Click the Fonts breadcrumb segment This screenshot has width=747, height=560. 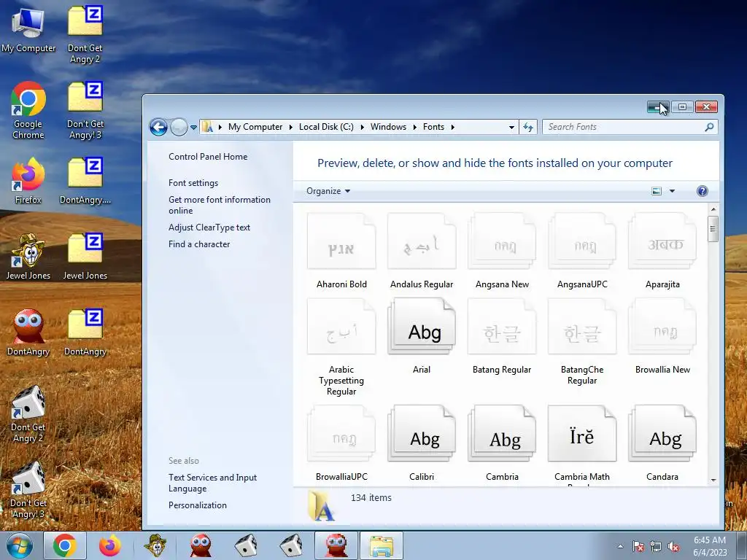[x=433, y=127]
